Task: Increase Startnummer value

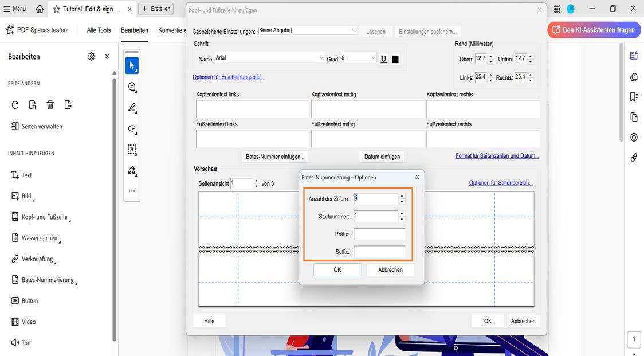Action: pos(402,213)
